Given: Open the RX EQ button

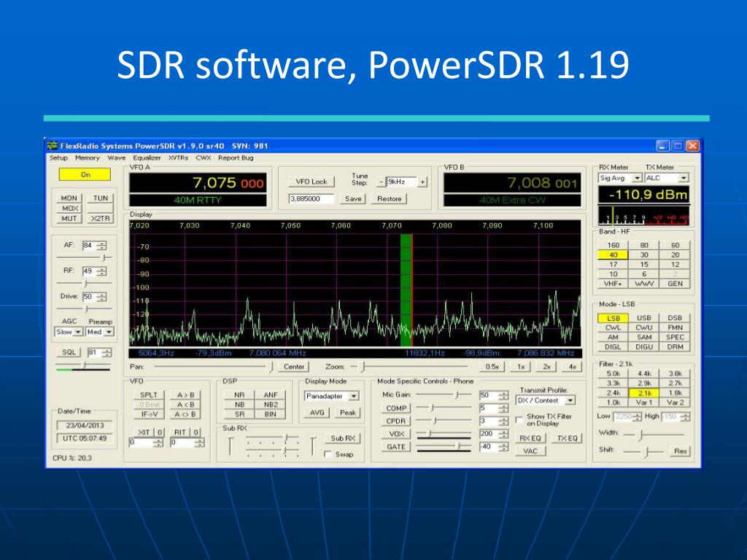Looking at the screenshot, I should (530, 438).
